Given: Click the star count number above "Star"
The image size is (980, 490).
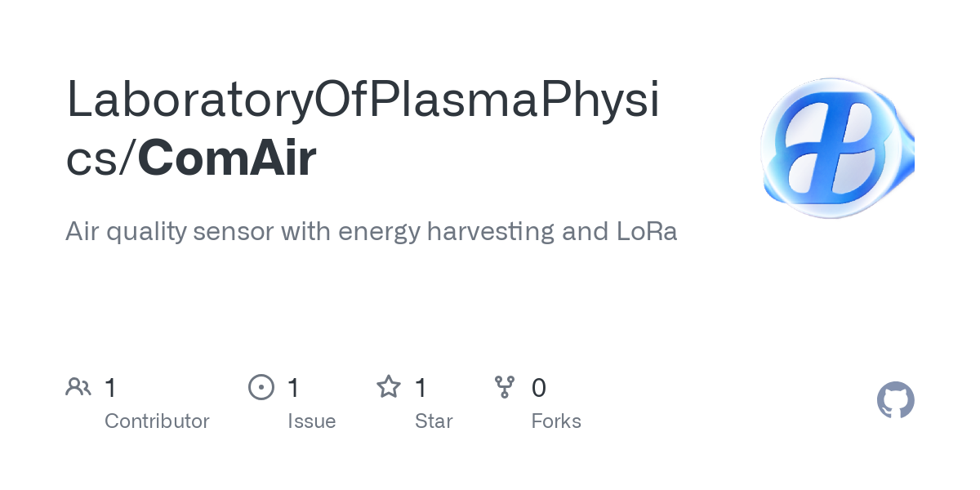Looking at the screenshot, I should pos(421,388).
